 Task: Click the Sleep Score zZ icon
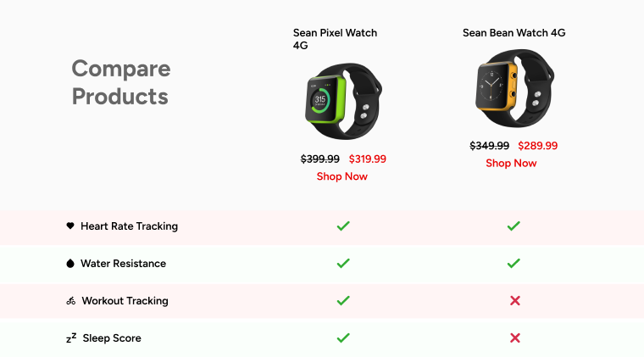(71, 338)
